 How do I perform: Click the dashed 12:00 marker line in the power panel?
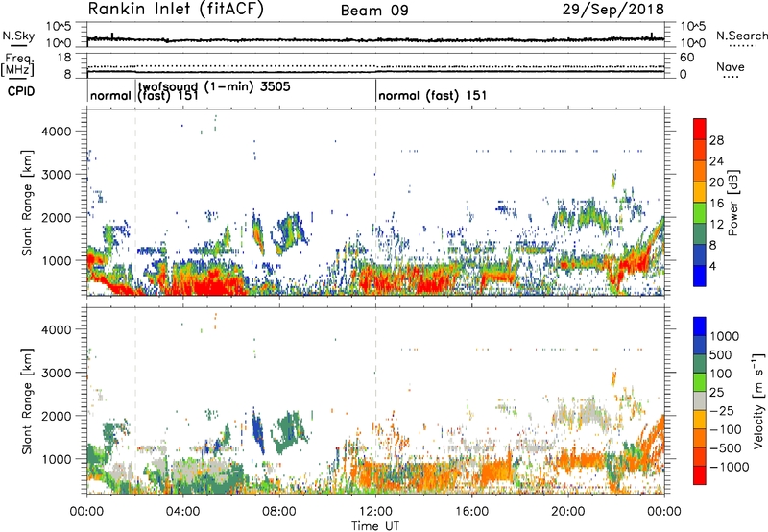point(375,203)
